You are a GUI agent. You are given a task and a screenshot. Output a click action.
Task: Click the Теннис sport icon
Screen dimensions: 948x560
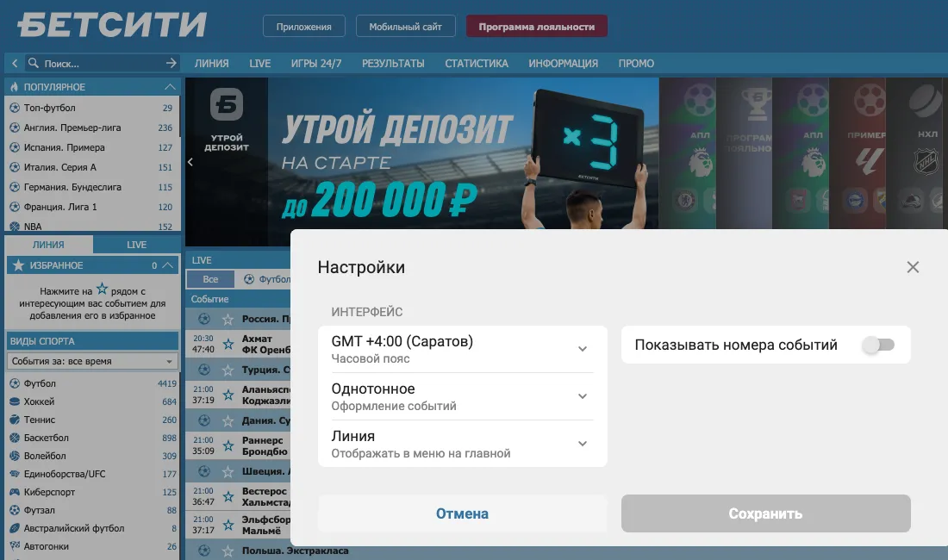16,420
